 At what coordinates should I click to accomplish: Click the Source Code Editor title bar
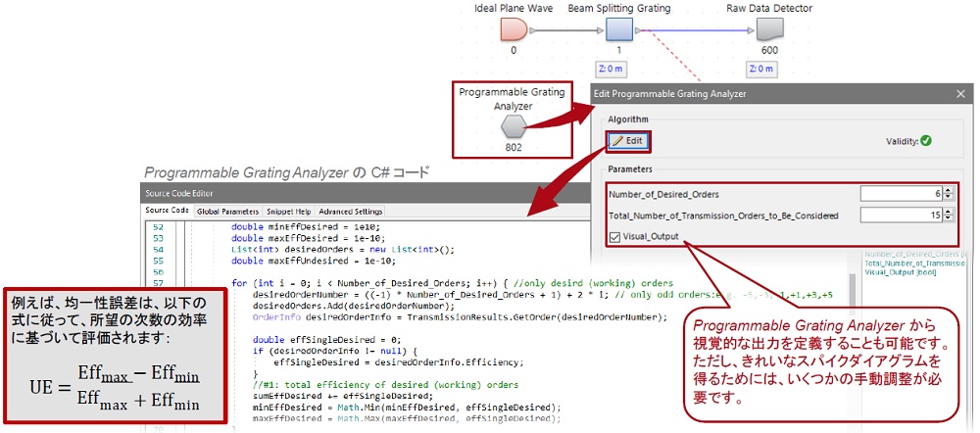click(x=367, y=193)
